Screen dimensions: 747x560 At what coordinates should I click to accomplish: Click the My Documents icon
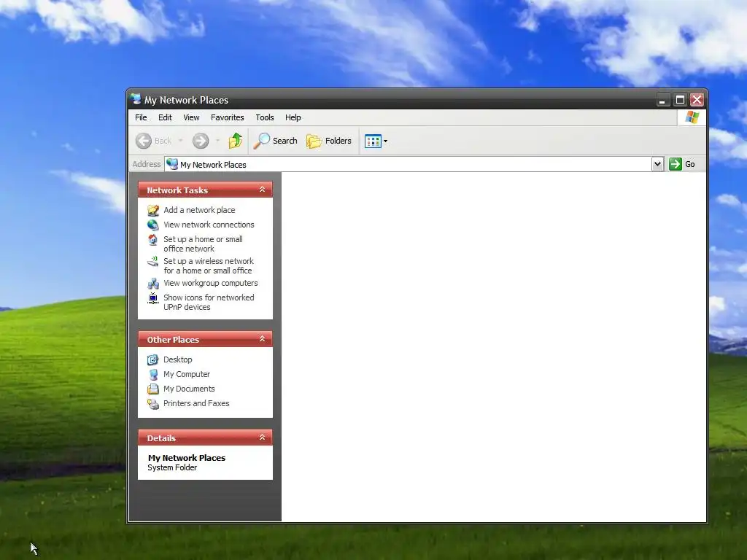[x=153, y=389]
